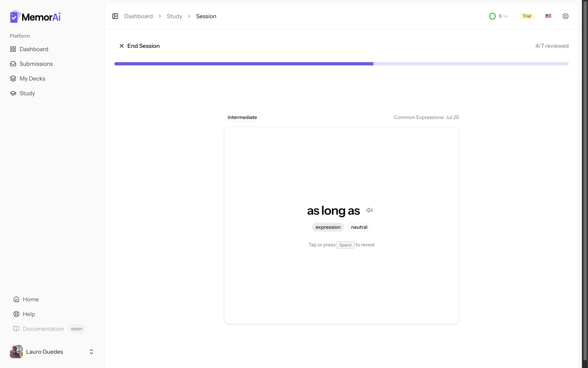Click the Study breadcrumb link
The height and width of the screenshot is (368, 588).
pos(174,16)
